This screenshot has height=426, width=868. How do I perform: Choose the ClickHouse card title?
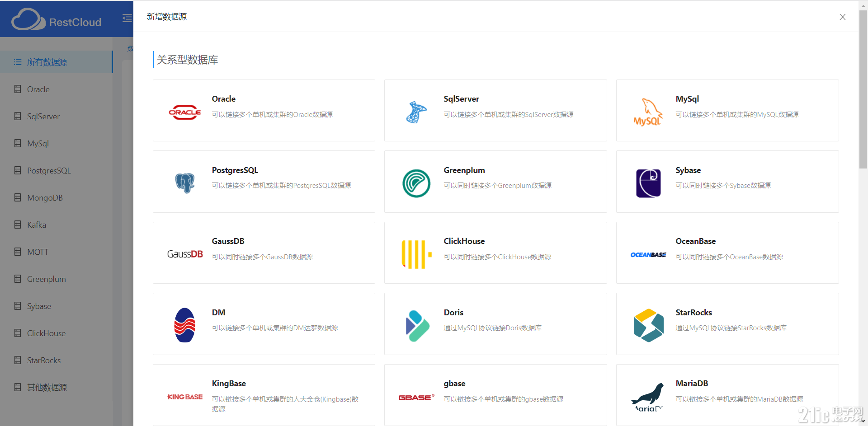coord(464,241)
